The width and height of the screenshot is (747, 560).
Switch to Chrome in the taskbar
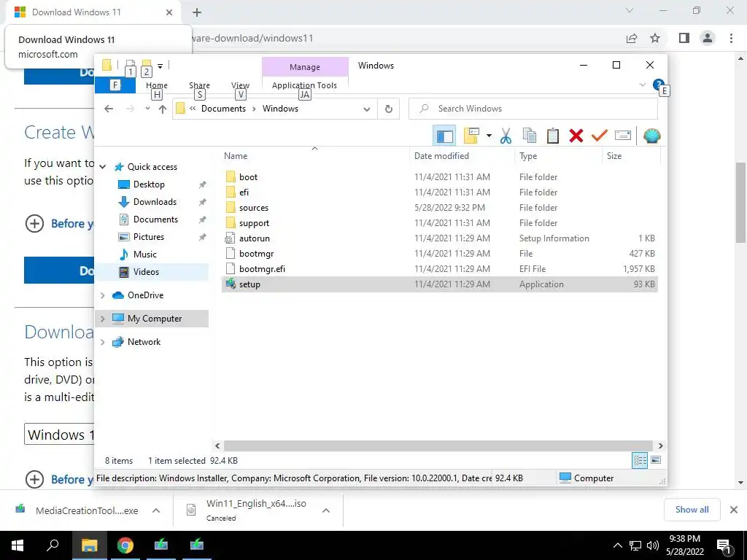coord(125,545)
